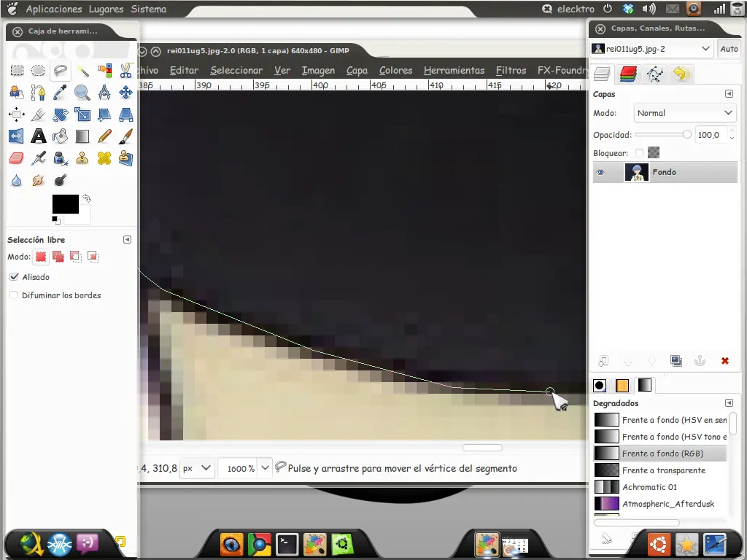Select the Eraser tool

(17, 158)
